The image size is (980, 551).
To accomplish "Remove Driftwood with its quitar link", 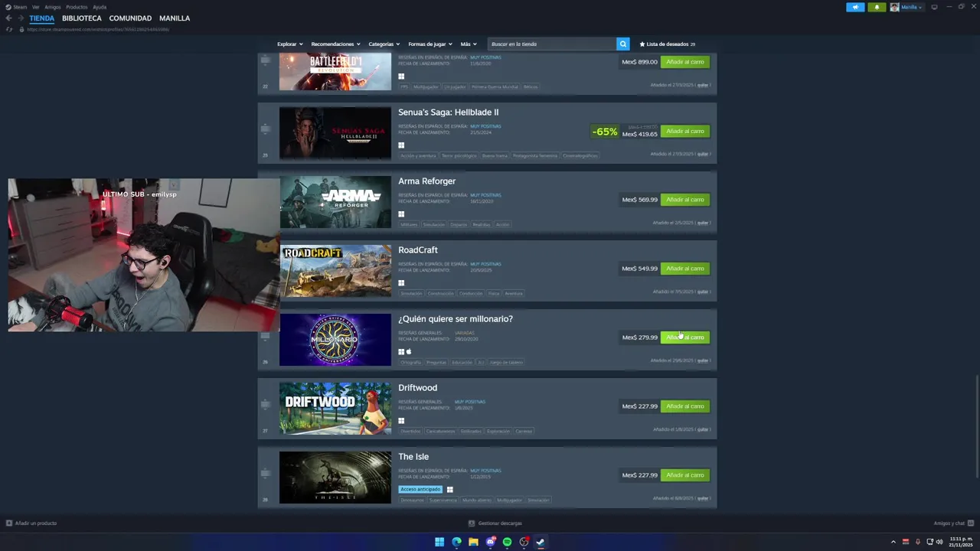I will (x=703, y=429).
